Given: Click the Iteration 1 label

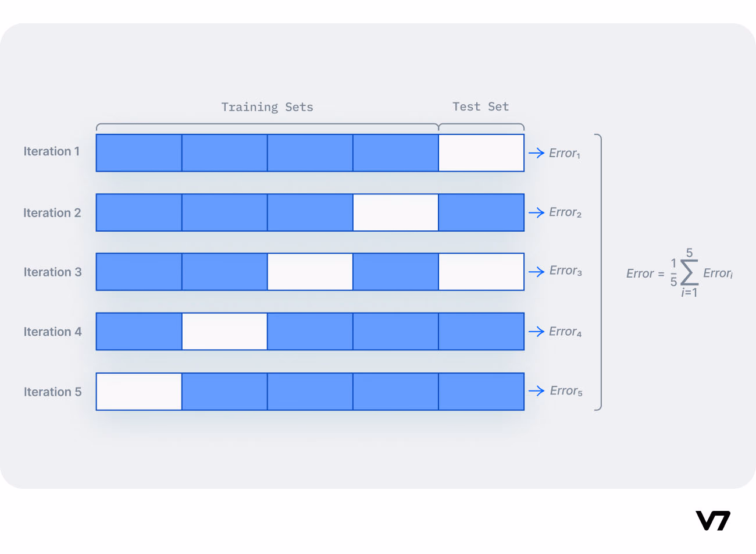Looking at the screenshot, I should pos(51,151).
